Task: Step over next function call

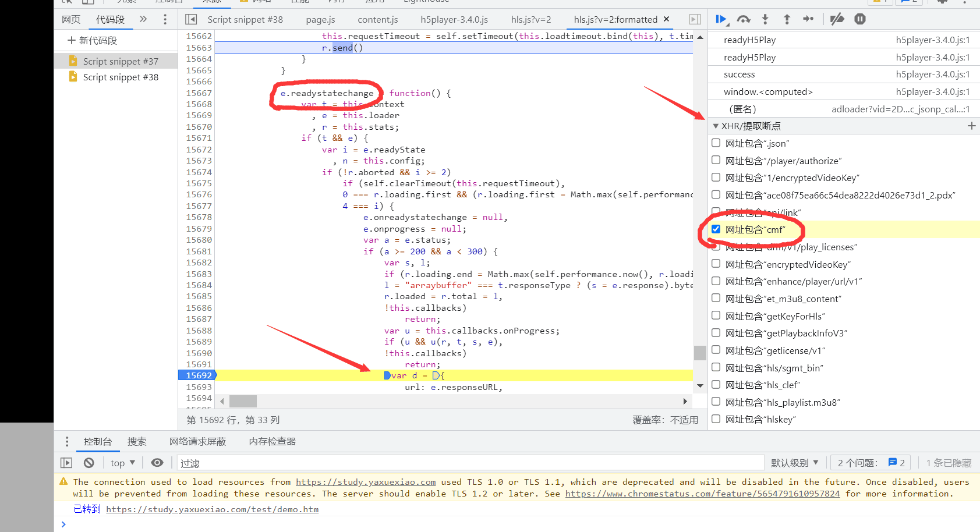Action: pyautogui.click(x=744, y=19)
